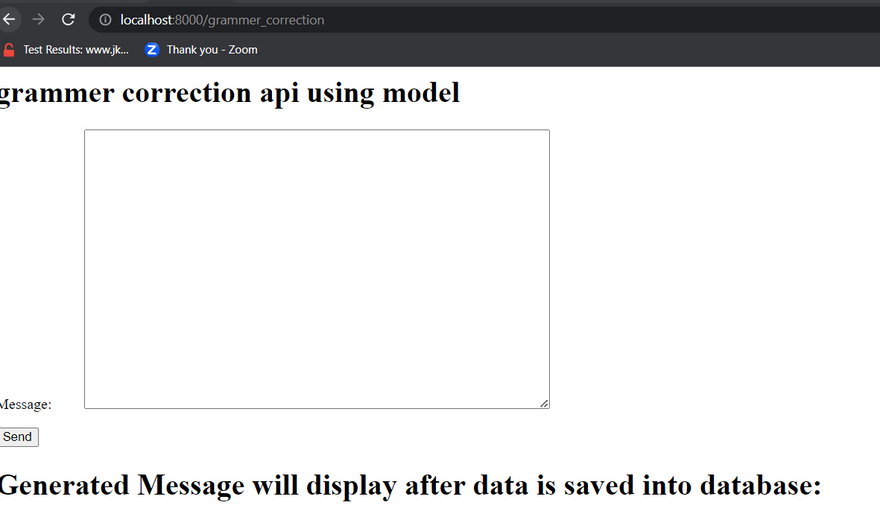
Task: Click the browser back arrow
Action: (x=9, y=20)
